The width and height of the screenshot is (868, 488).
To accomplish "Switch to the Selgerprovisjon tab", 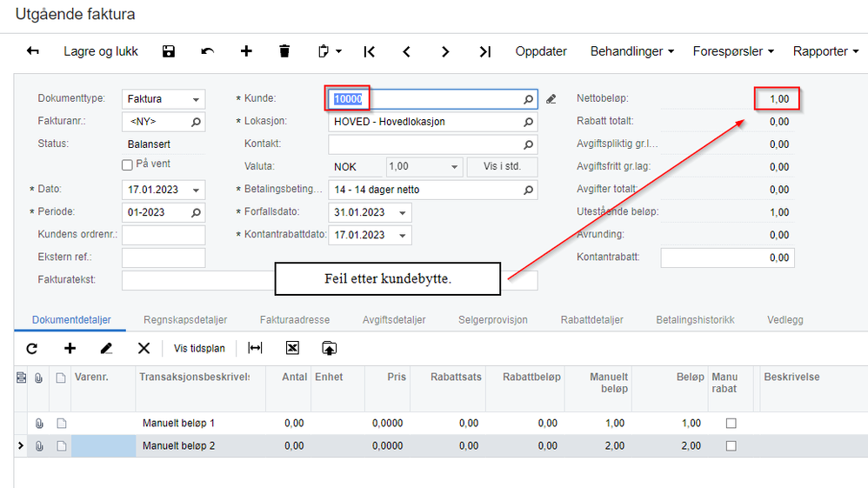I will coord(492,319).
